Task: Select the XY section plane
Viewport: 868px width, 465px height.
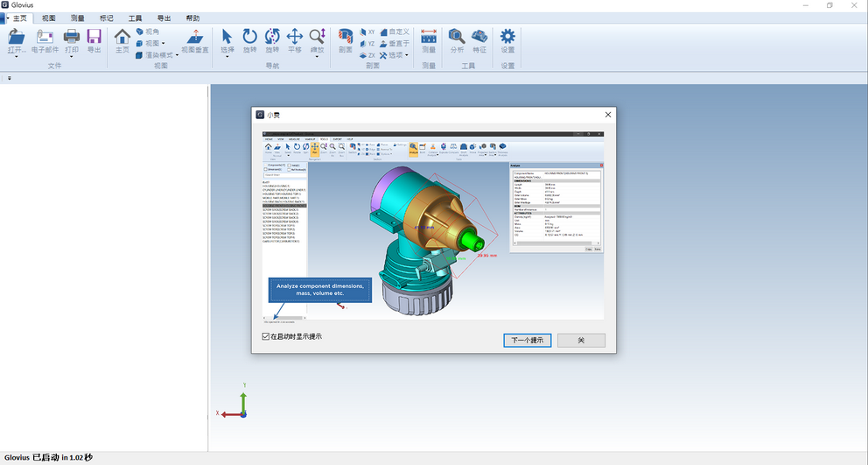Action: coord(367,32)
